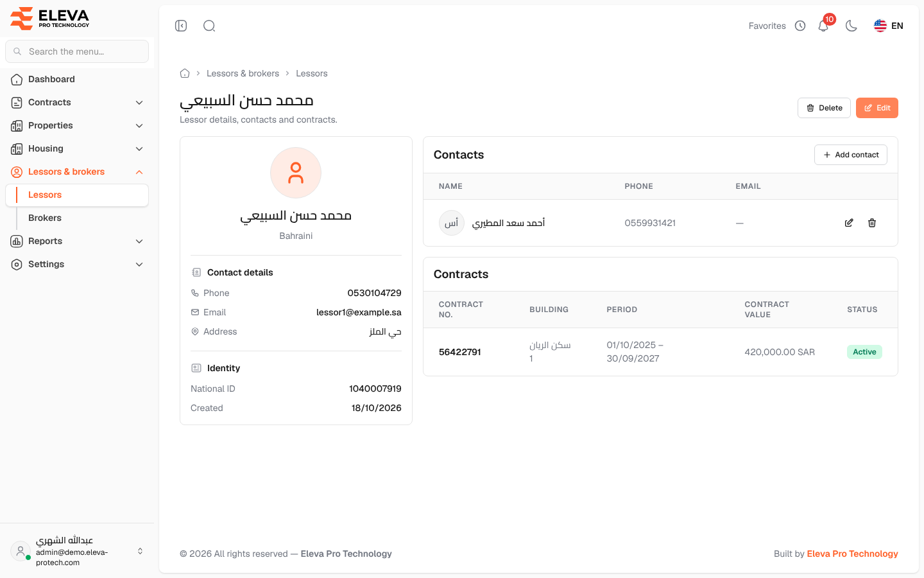This screenshot has width=924, height=578.
Task: Focus the Search the menu field
Action: click(x=77, y=51)
